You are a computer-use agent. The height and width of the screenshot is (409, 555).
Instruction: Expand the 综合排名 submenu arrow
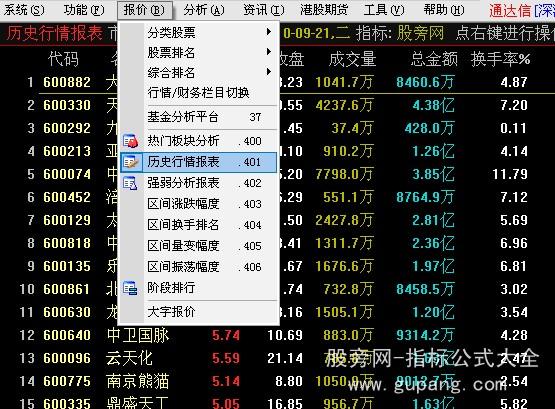(x=269, y=73)
